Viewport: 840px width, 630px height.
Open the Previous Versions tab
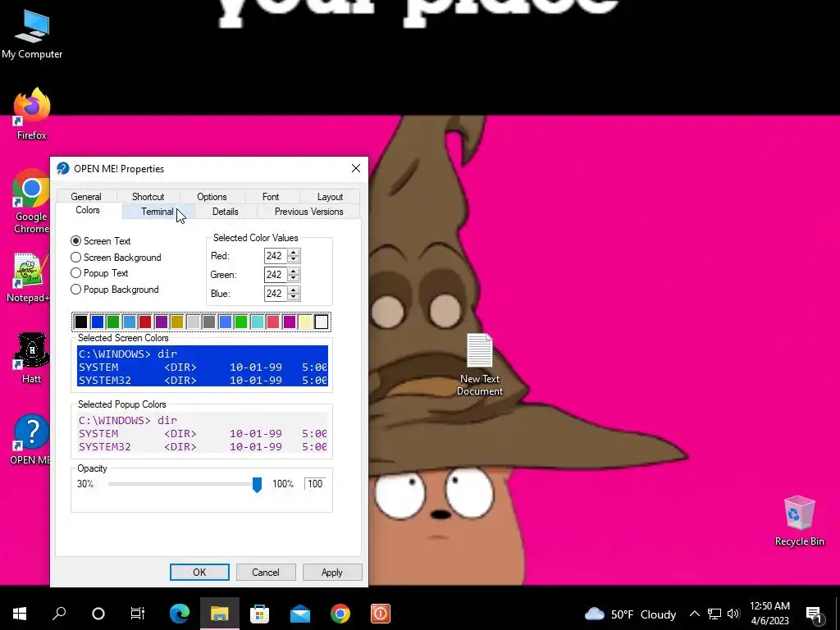pos(309,212)
